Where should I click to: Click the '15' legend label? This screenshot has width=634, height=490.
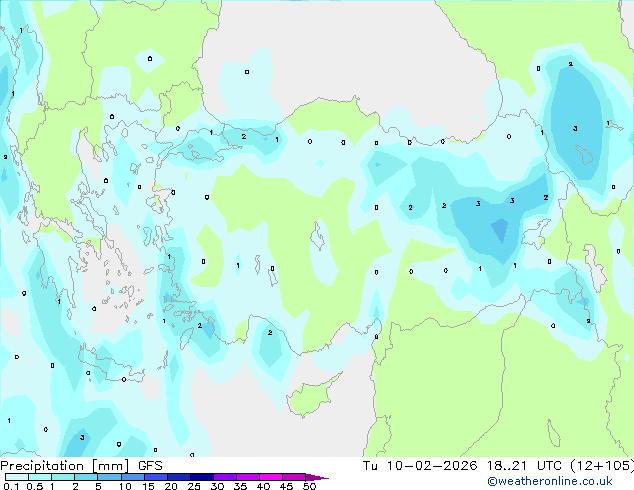[x=148, y=486]
